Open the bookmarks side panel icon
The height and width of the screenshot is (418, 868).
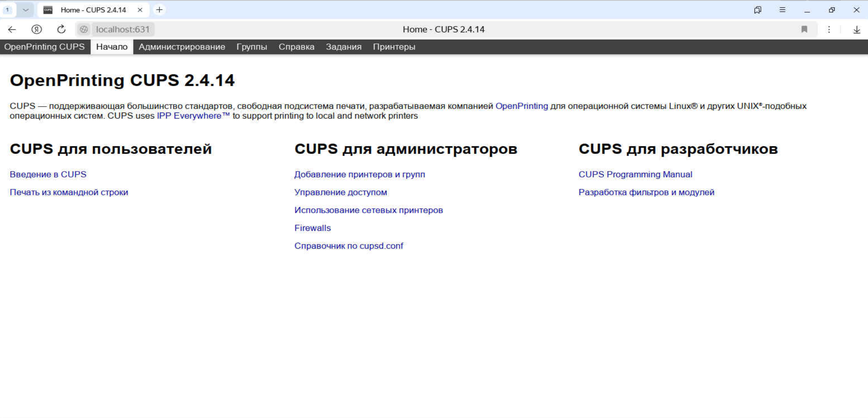(x=758, y=9)
